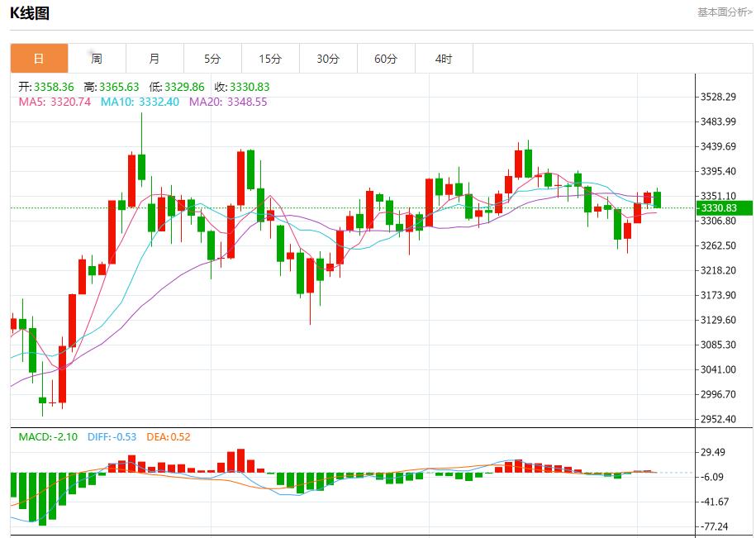This screenshot has height=538, width=756.
Task: Click the MACD: -2.10 indicator label
Action: 48,436
